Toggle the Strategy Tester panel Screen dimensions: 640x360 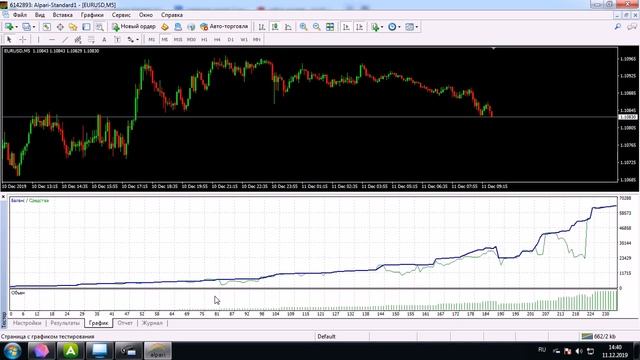coord(99,27)
